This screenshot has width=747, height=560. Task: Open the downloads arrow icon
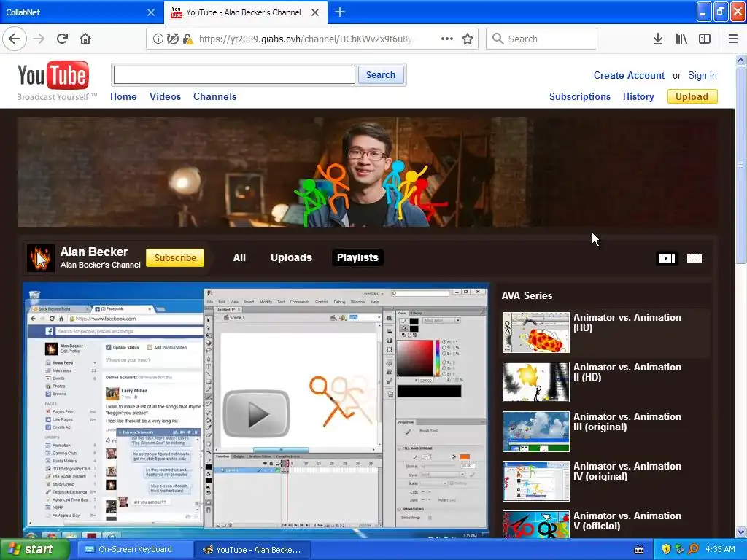pos(658,39)
